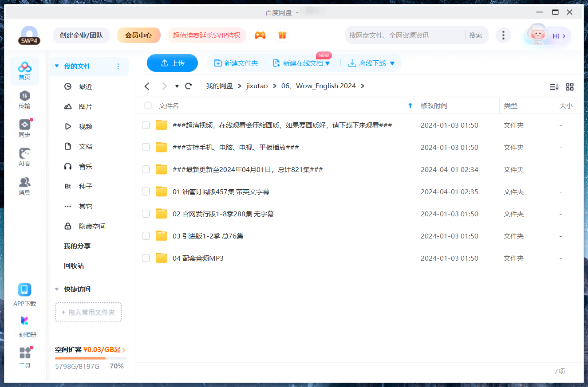The height and width of the screenshot is (387, 588).
Task: Open 同步 sync sidebar icon
Action: point(24,129)
